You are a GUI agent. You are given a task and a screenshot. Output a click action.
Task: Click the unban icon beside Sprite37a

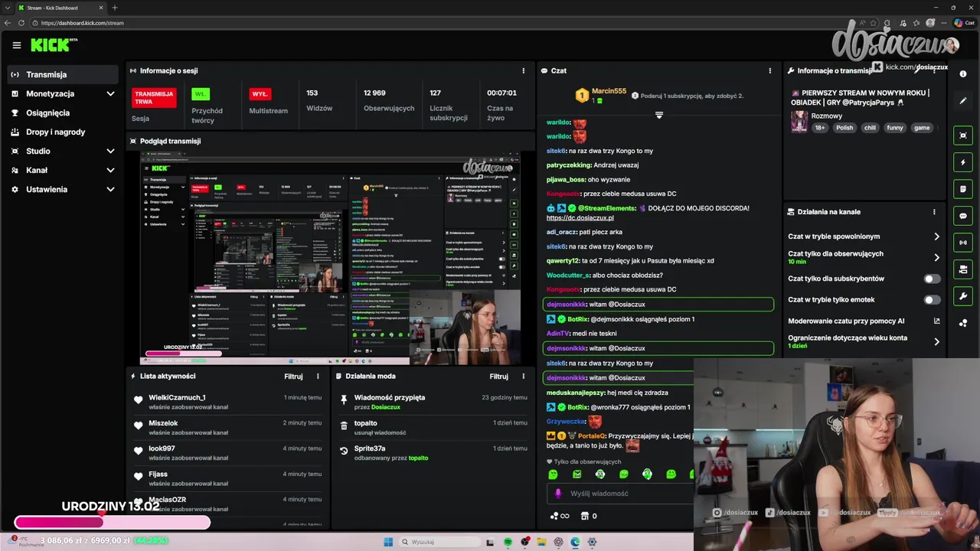click(x=344, y=450)
